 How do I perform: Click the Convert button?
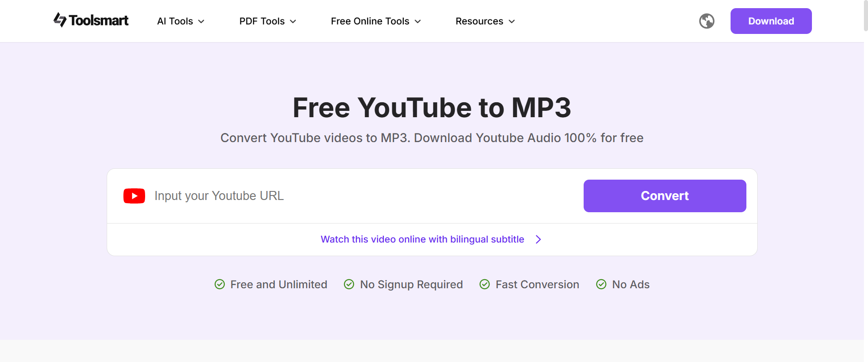[x=665, y=196]
